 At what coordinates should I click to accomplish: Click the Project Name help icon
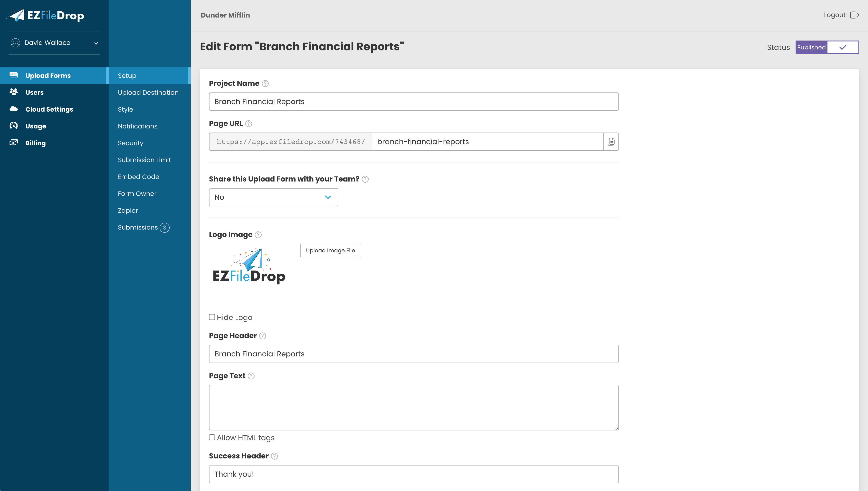265,83
